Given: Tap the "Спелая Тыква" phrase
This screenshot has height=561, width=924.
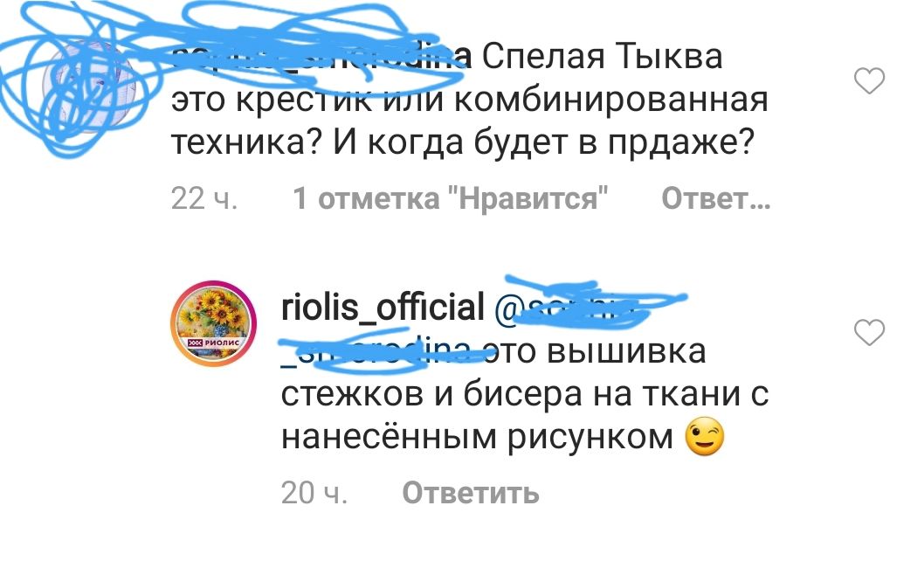Looking at the screenshot, I should (x=603, y=57).
